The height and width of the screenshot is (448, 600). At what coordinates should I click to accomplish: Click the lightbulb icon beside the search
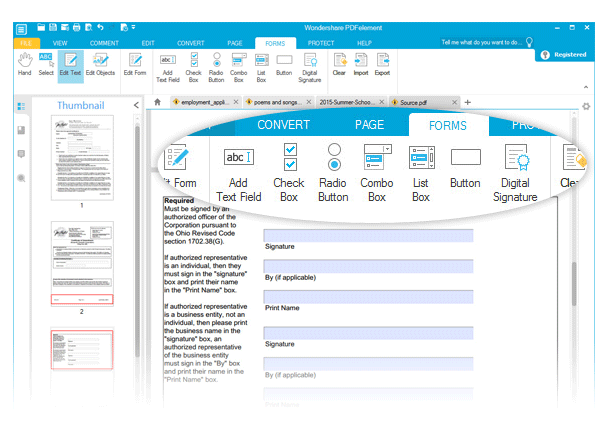point(529,42)
